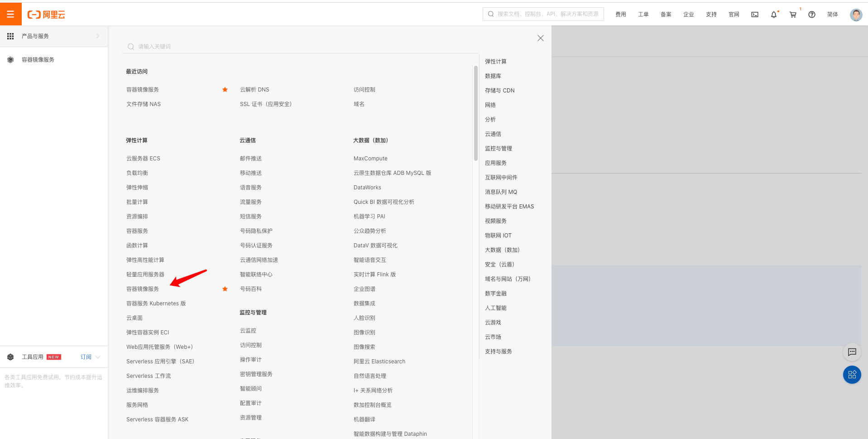The image size is (868, 439).
Task: Open the shopping cart
Action: coord(793,14)
